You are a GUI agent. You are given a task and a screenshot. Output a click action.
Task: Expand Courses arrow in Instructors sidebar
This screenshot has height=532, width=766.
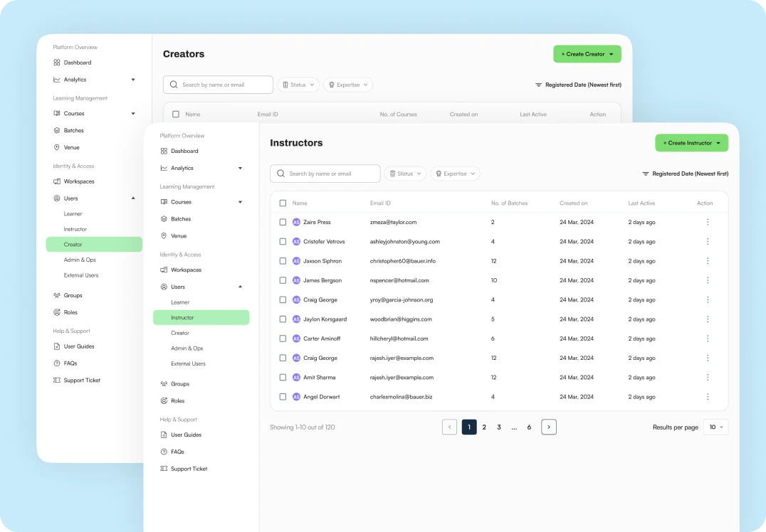coord(241,202)
